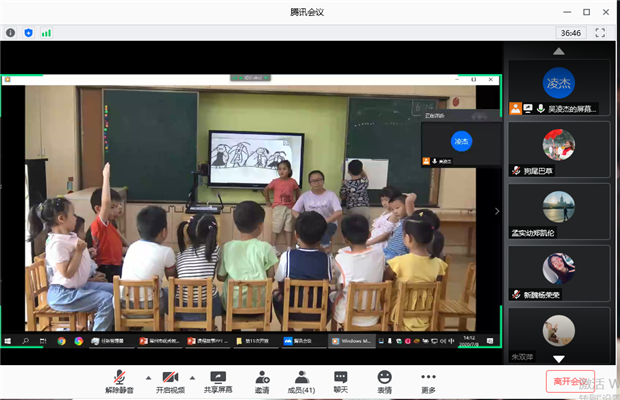This screenshot has height=400, width=620.
Task: Select 狗尾巴草 participant video tile
Action: (x=558, y=149)
